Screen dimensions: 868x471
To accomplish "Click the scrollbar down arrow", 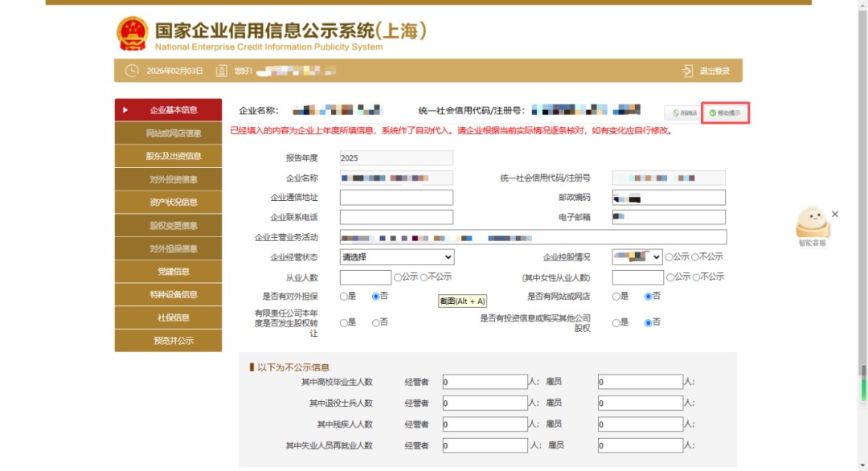I will point(863,466).
